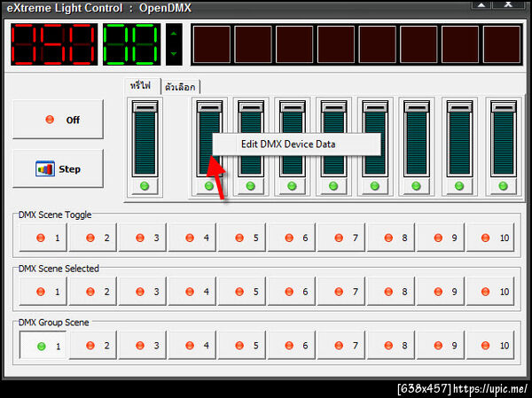Toggle DMX Scene Toggle button 2
This screenshot has height=398, width=532.
(92, 238)
